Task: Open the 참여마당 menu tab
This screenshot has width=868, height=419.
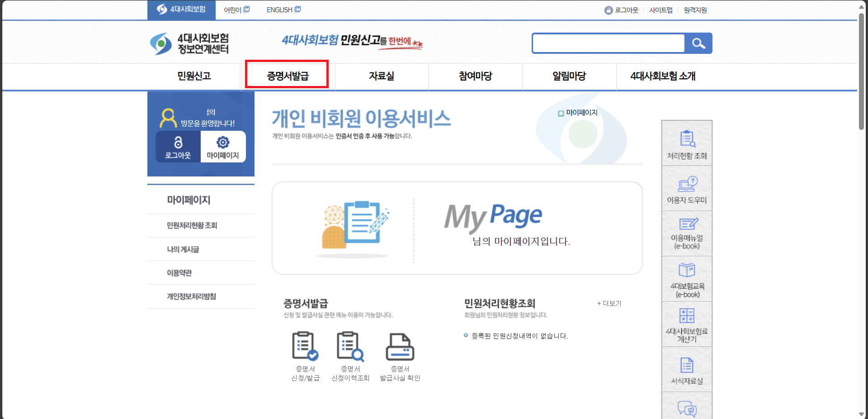Action: tap(475, 76)
